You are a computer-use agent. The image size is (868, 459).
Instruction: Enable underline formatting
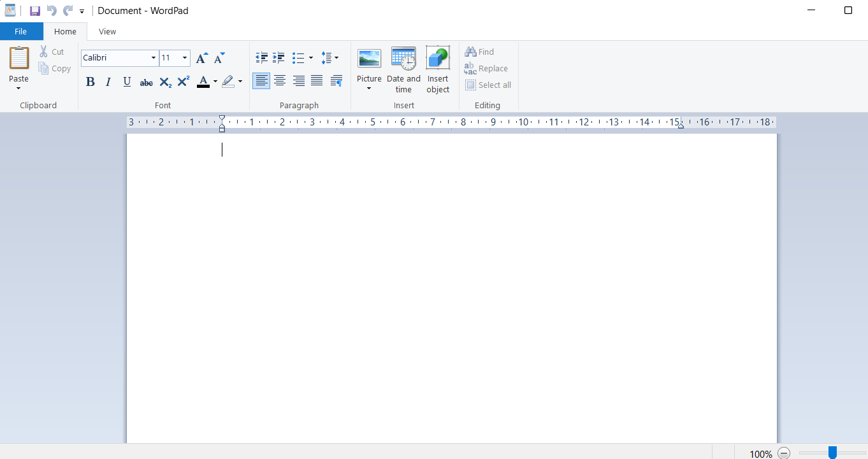(127, 81)
